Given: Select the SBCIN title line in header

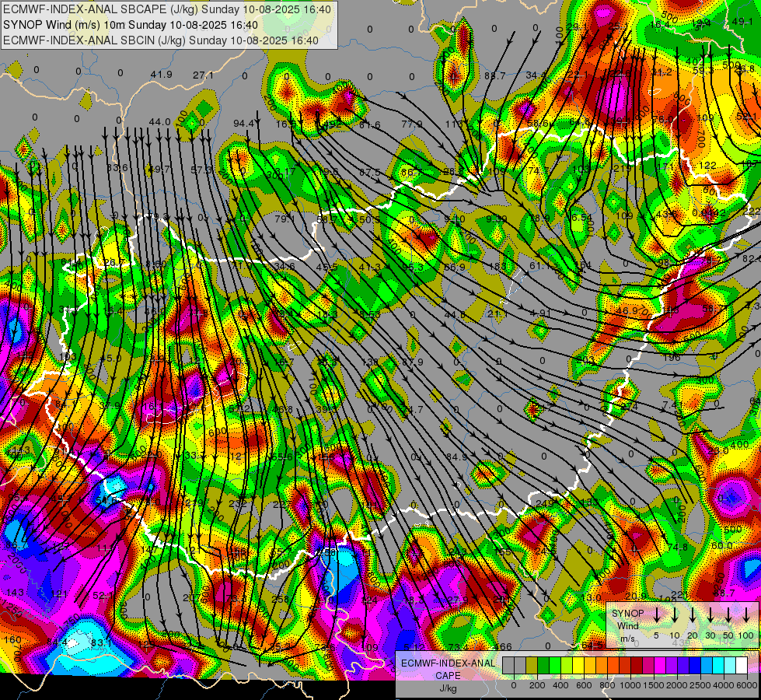Looking at the screenshot, I should point(161,40).
